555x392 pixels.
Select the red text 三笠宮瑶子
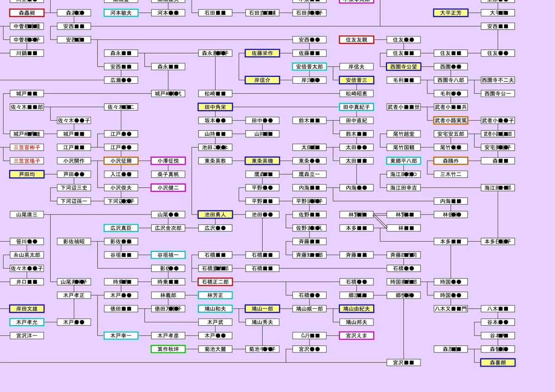tap(26, 161)
